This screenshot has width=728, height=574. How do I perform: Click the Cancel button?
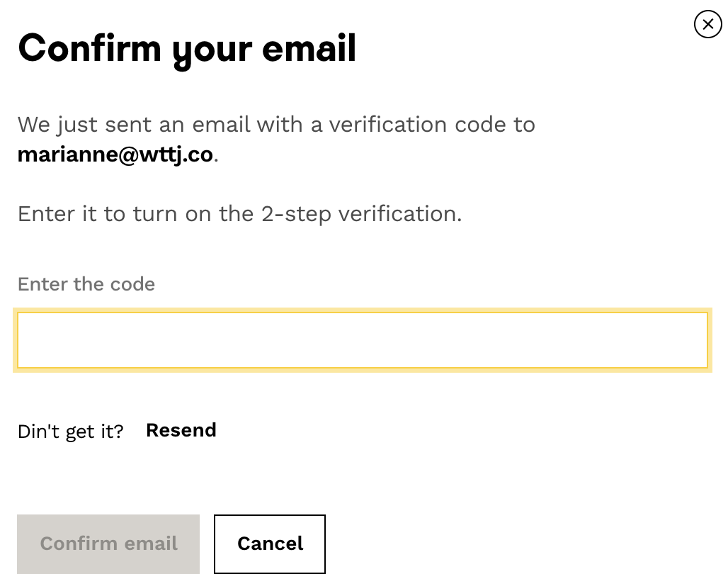(x=270, y=544)
